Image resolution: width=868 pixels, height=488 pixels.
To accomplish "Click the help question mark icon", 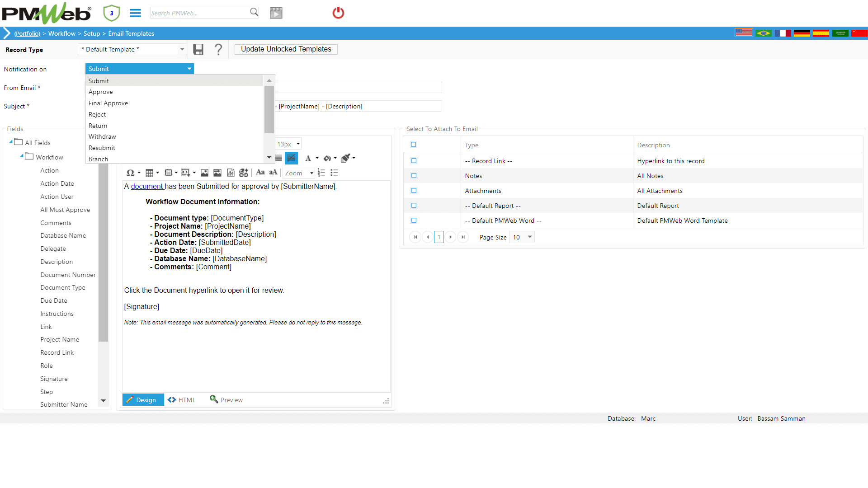I will (x=218, y=49).
